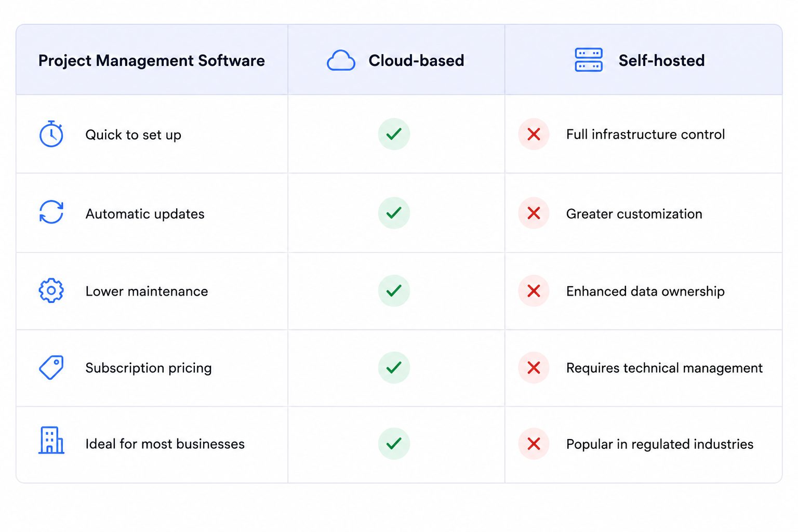Click the Quick to set up label
Viewport: 798px width, 532px height.
point(133,135)
